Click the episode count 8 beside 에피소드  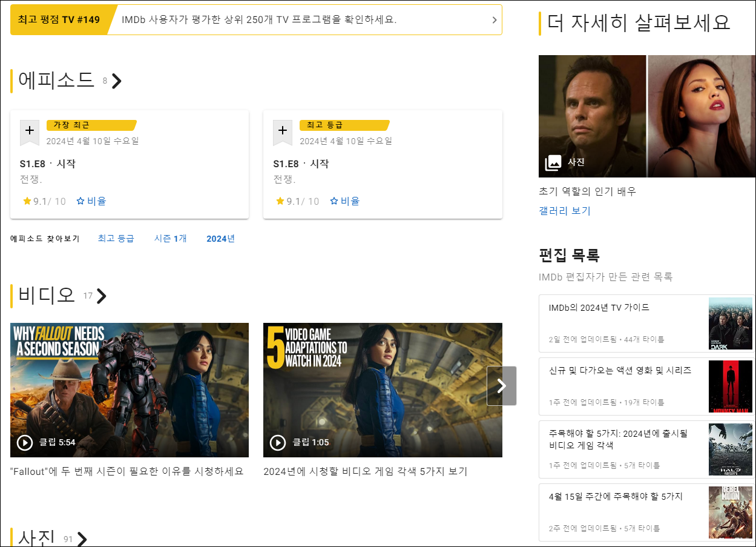pyautogui.click(x=105, y=81)
